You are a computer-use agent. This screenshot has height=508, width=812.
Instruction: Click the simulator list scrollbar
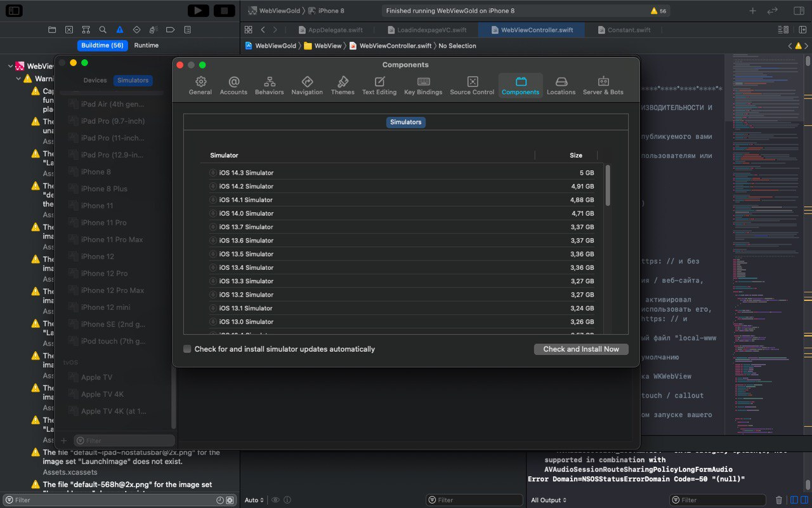608,185
